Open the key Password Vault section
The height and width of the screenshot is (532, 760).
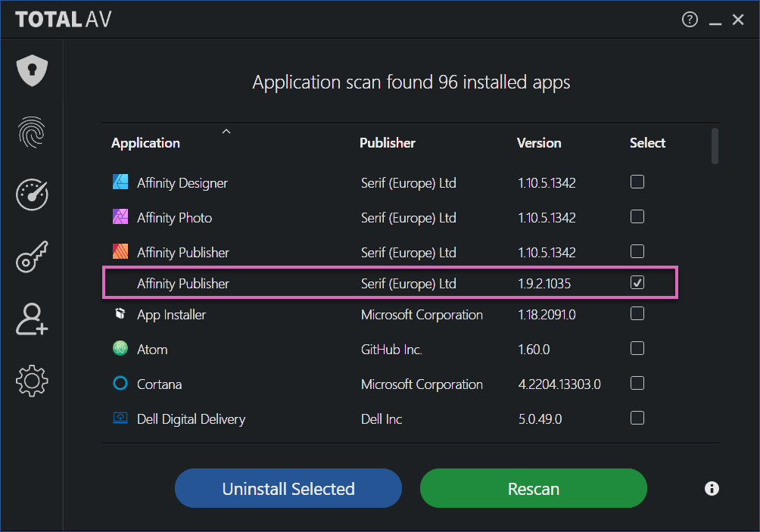[x=32, y=257]
